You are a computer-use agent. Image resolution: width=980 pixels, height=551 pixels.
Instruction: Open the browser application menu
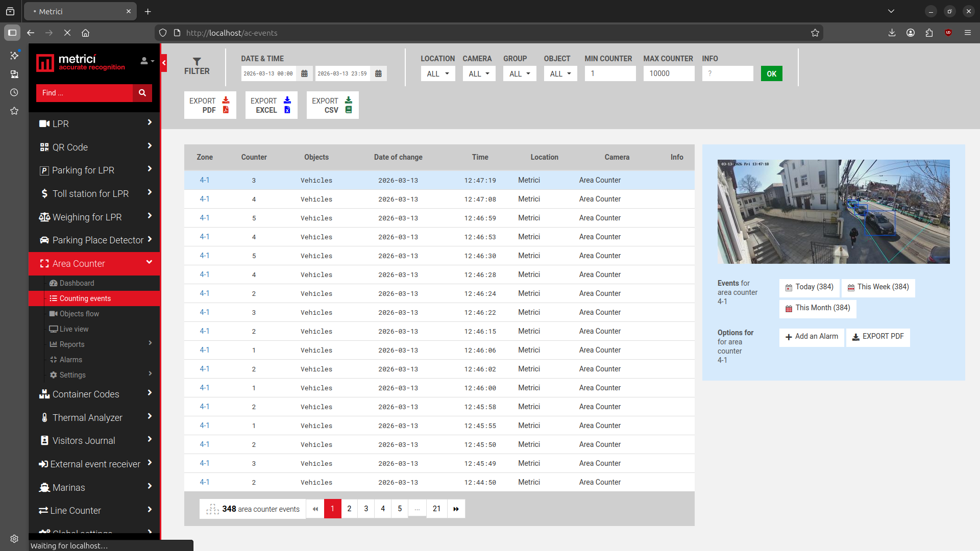(x=967, y=33)
